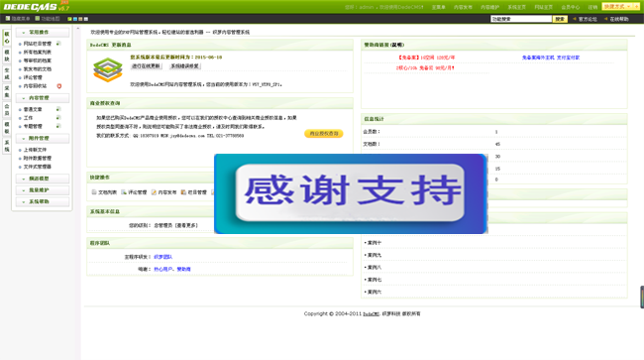Open 会员中心 in the top navigation

(x=571, y=7)
